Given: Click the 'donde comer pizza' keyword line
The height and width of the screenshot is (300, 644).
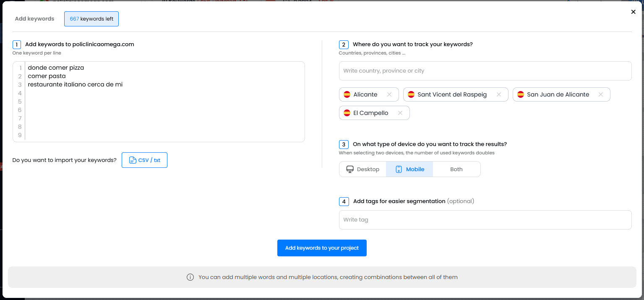Looking at the screenshot, I should click(56, 68).
